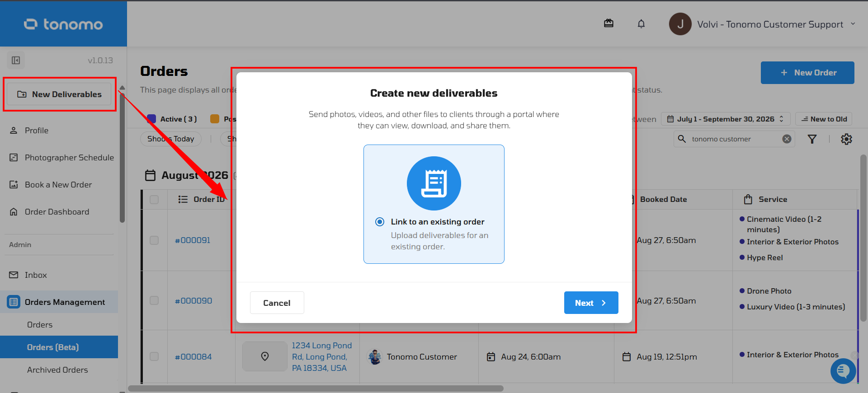This screenshot has height=393, width=868.
Task: Open the July 1 - September 30 date range
Action: 726,119
